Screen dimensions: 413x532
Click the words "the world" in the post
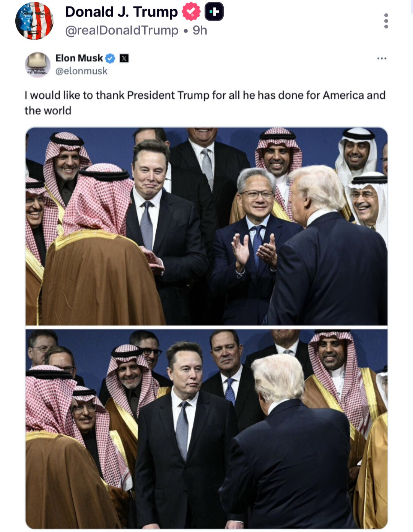48,111
